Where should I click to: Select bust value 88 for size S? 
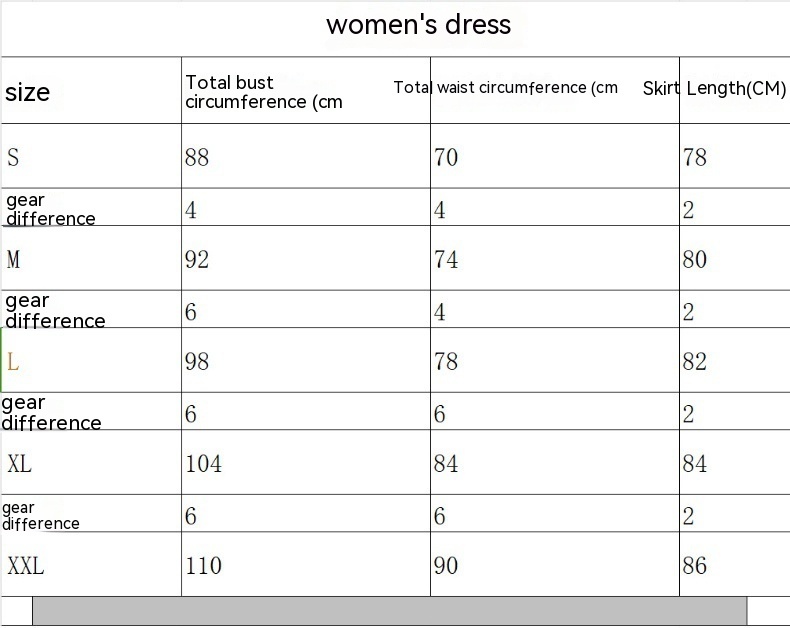(x=197, y=157)
